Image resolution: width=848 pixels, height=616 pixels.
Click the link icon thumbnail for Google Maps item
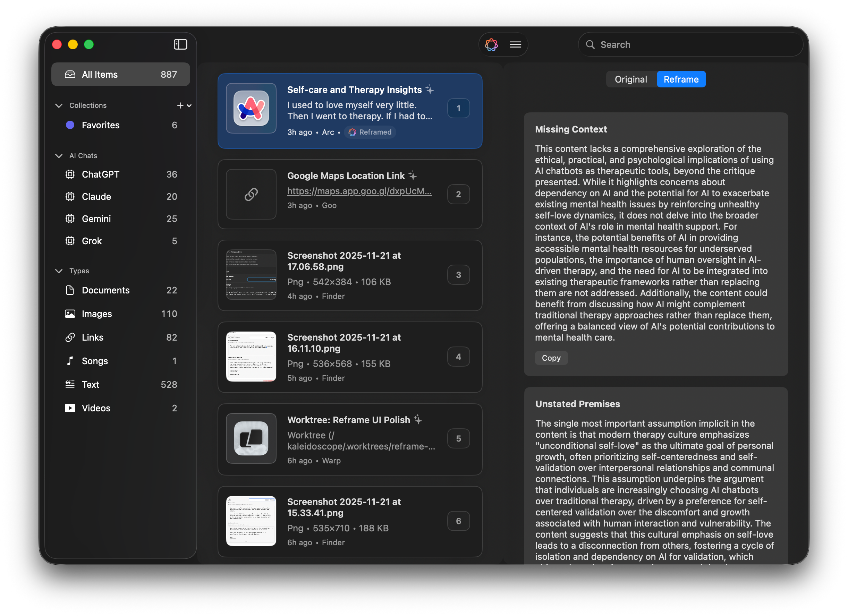(251, 194)
